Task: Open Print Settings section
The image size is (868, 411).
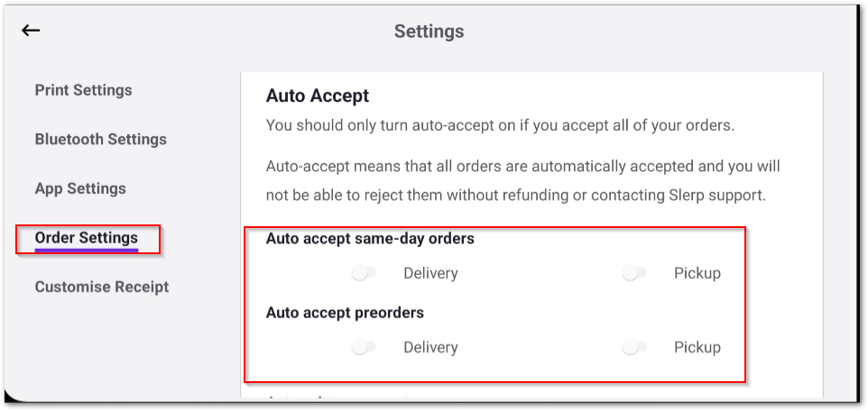Action: (83, 90)
